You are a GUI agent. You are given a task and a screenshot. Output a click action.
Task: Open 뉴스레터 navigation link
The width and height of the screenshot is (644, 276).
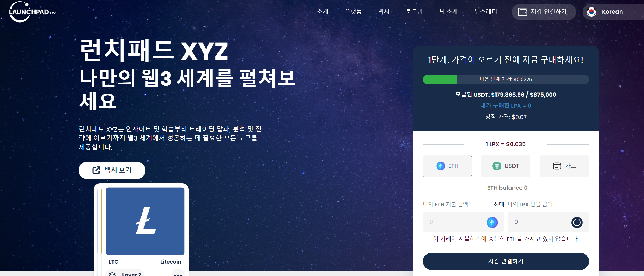[485, 12]
